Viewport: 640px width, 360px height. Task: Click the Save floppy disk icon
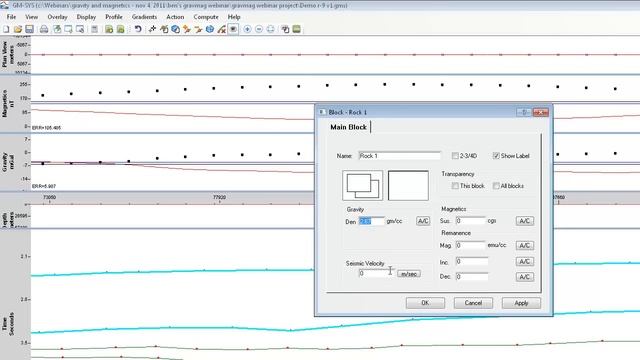[x=29, y=29]
